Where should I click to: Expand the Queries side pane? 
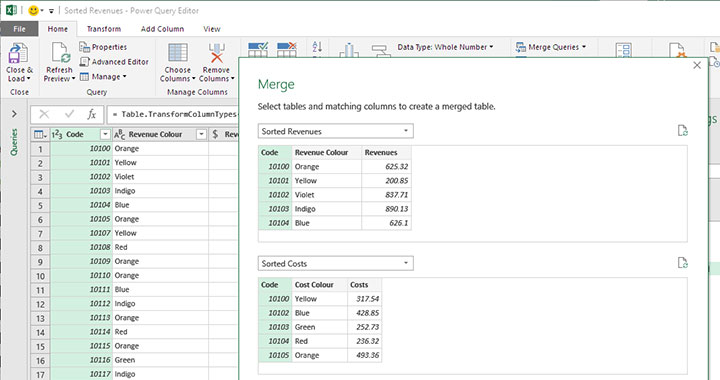[x=14, y=113]
